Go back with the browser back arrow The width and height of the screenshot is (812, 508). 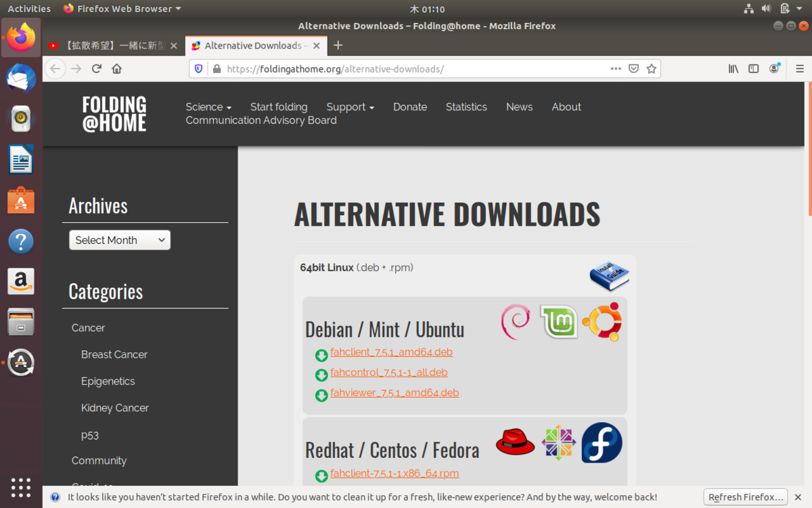tap(55, 68)
